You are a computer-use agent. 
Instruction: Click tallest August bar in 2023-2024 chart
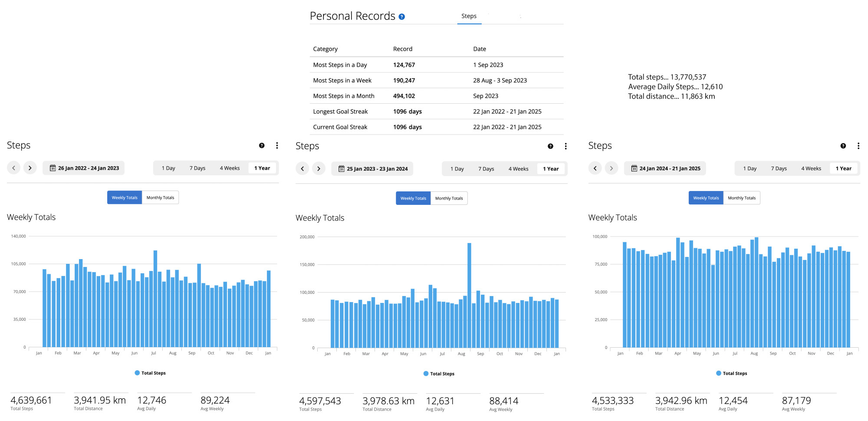[x=469, y=295]
